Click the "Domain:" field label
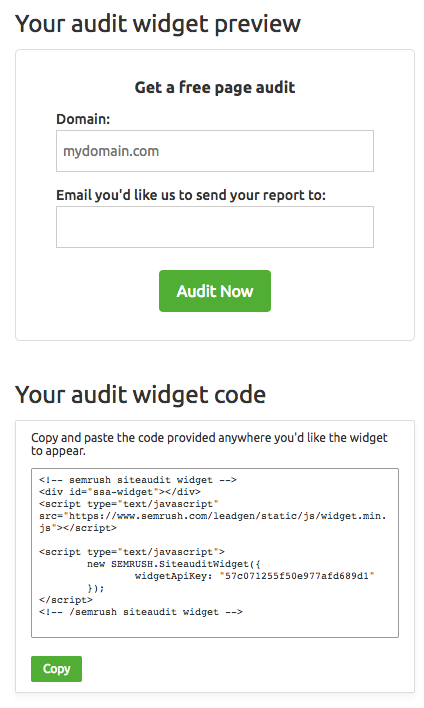The height and width of the screenshot is (708, 424). point(83,119)
